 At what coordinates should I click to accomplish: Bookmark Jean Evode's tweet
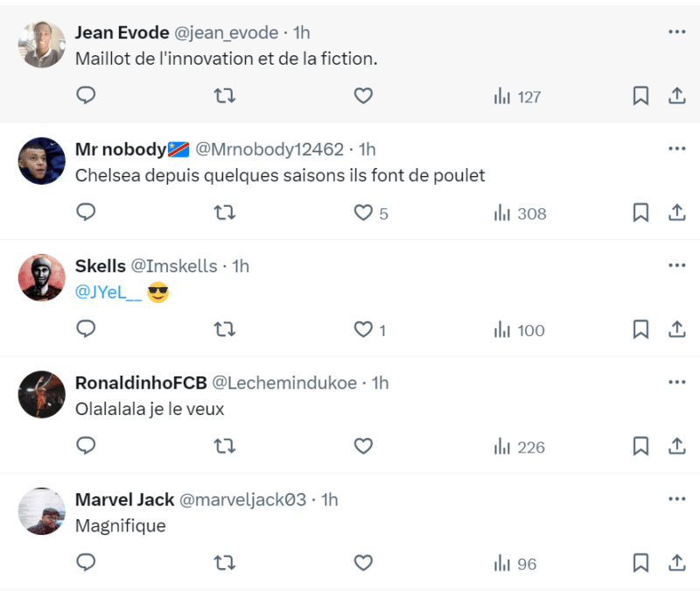coord(640,96)
